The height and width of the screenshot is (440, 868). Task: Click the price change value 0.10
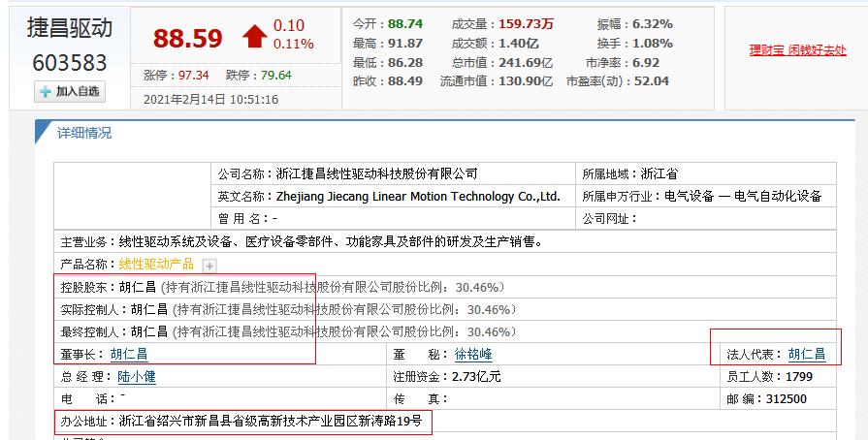pyautogui.click(x=289, y=25)
